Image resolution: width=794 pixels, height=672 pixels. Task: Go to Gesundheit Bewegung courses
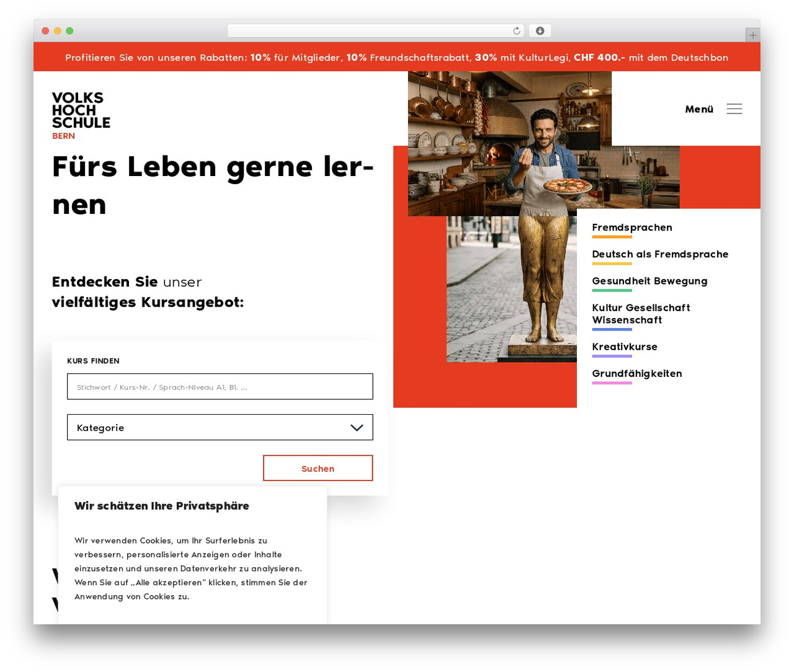click(649, 281)
